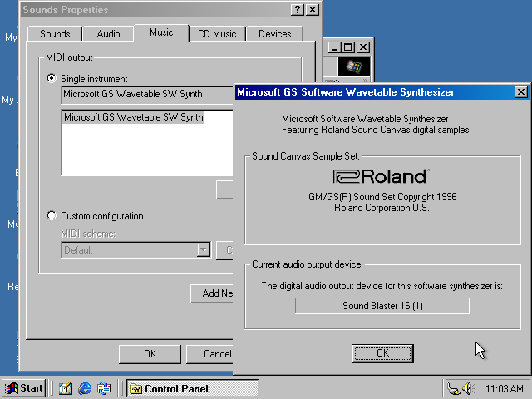The height and width of the screenshot is (399, 532).
Task: Click the volume speaker tray icon
Action: 468,388
